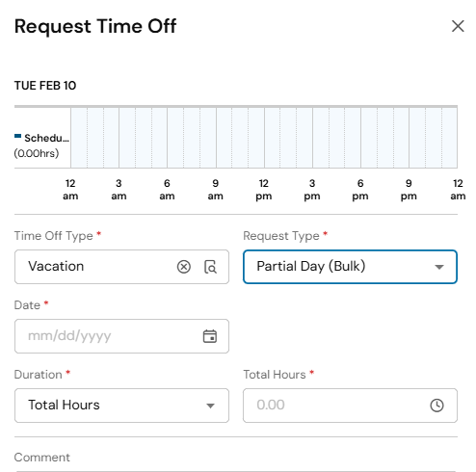Open the Date calendar picker icon
The width and height of the screenshot is (476, 472).
point(210,336)
